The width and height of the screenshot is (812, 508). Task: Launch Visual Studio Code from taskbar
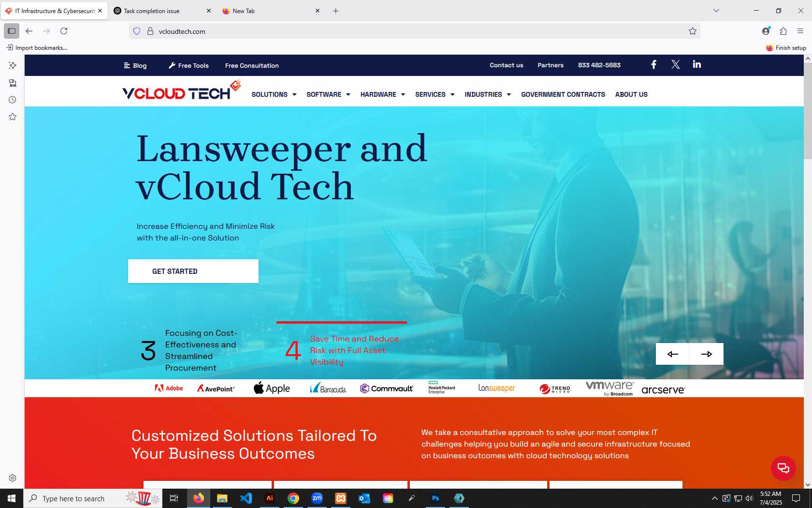(246, 498)
